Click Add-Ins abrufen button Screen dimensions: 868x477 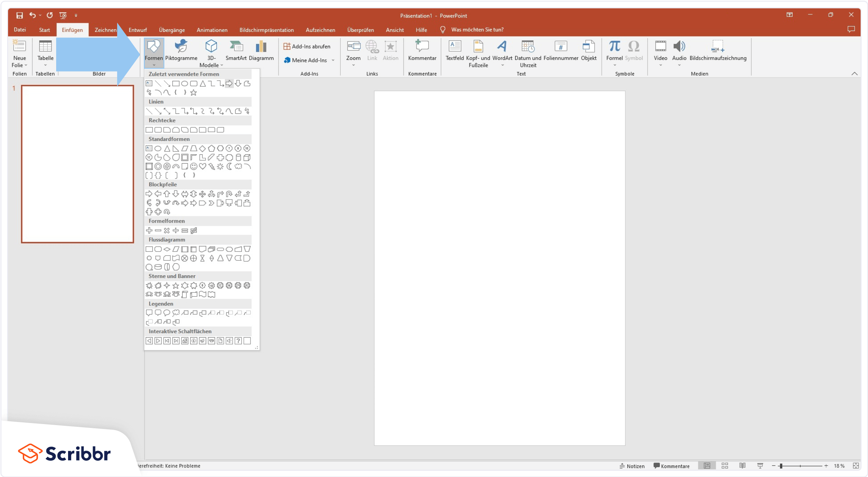pos(307,46)
